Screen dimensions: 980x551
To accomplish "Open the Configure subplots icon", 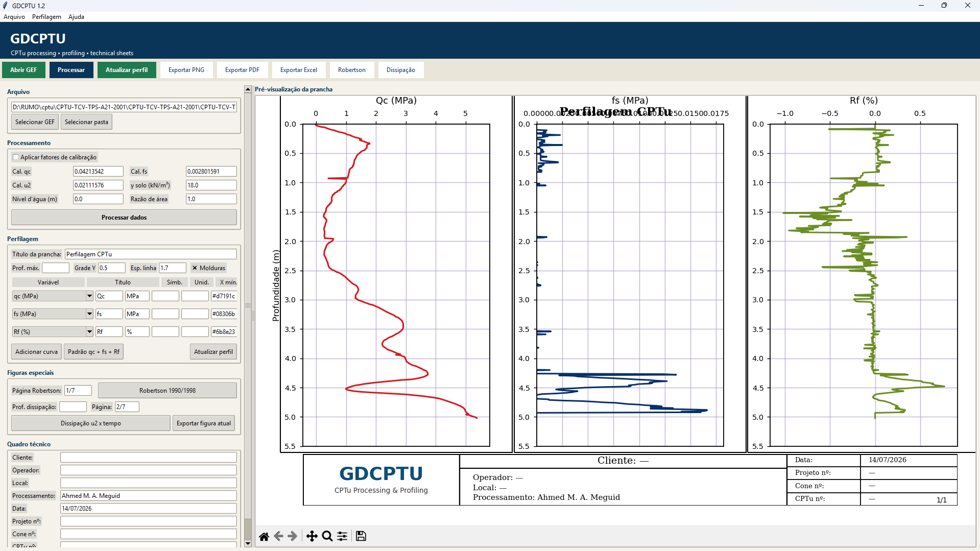I will point(342,536).
